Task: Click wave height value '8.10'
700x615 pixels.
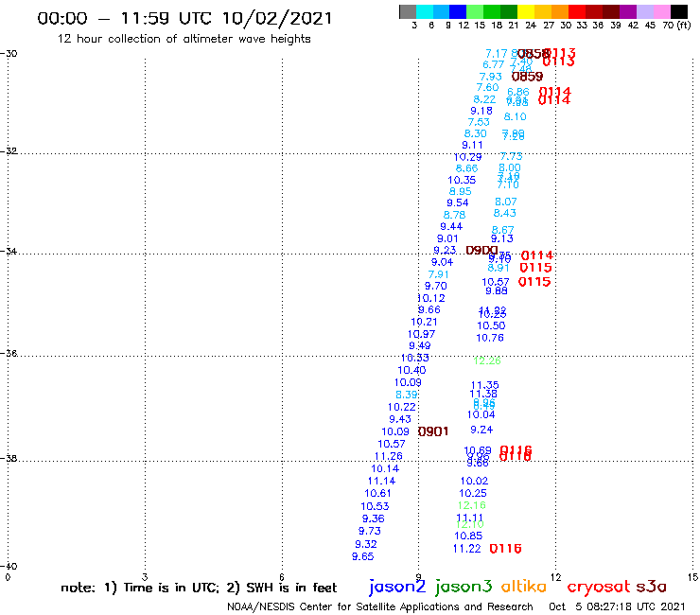Action: tap(515, 117)
